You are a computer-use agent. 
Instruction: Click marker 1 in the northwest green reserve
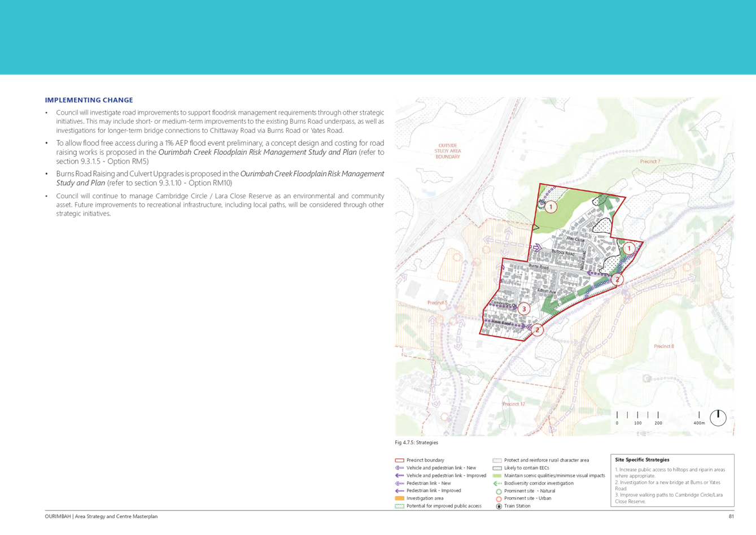[x=550, y=207]
